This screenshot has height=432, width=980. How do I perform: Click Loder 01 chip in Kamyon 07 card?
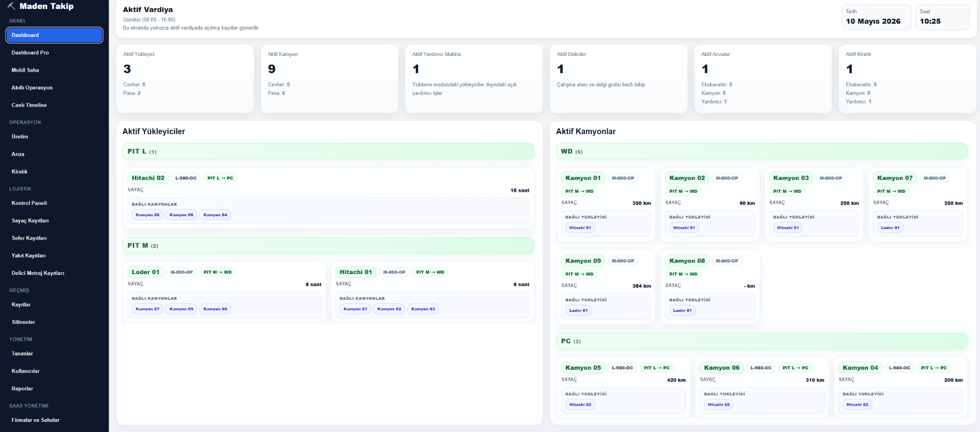(890, 228)
